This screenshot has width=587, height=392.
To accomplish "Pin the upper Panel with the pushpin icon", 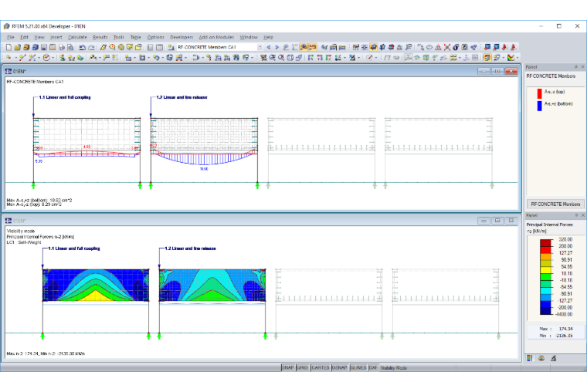I will pyautogui.click(x=575, y=66).
